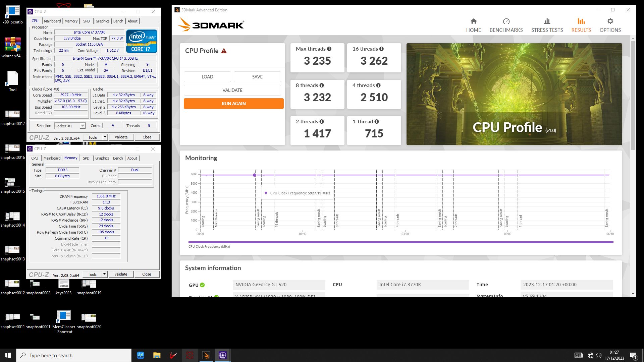Open About tab in bottom CPU-Z window
The image size is (644, 362).
pos(132,158)
